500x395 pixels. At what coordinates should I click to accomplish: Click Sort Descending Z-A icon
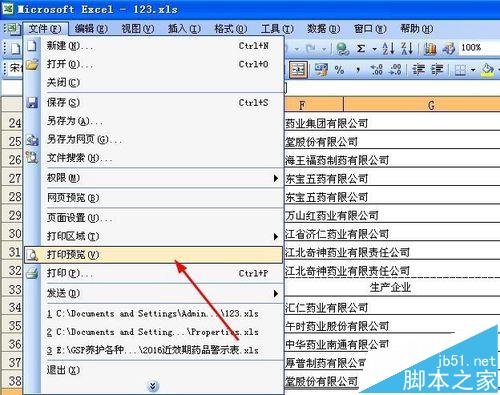point(407,49)
